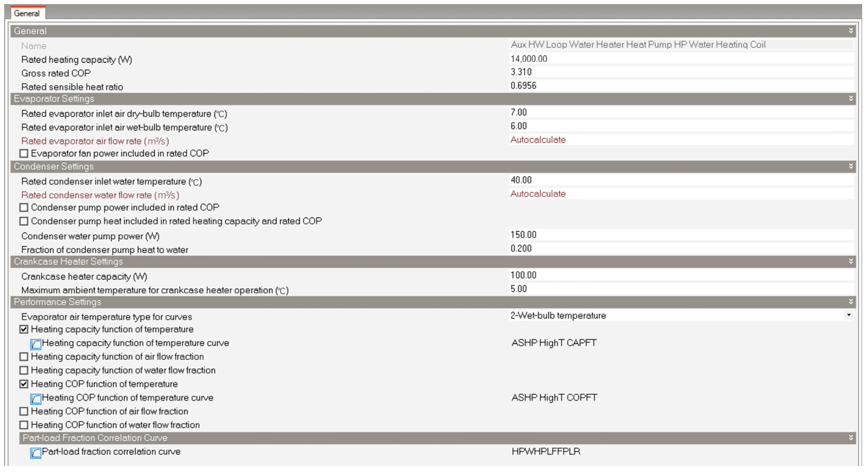Select the HPWHPLFFPLR curve value
This screenshot has height=472, width=868.
(x=546, y=452)
